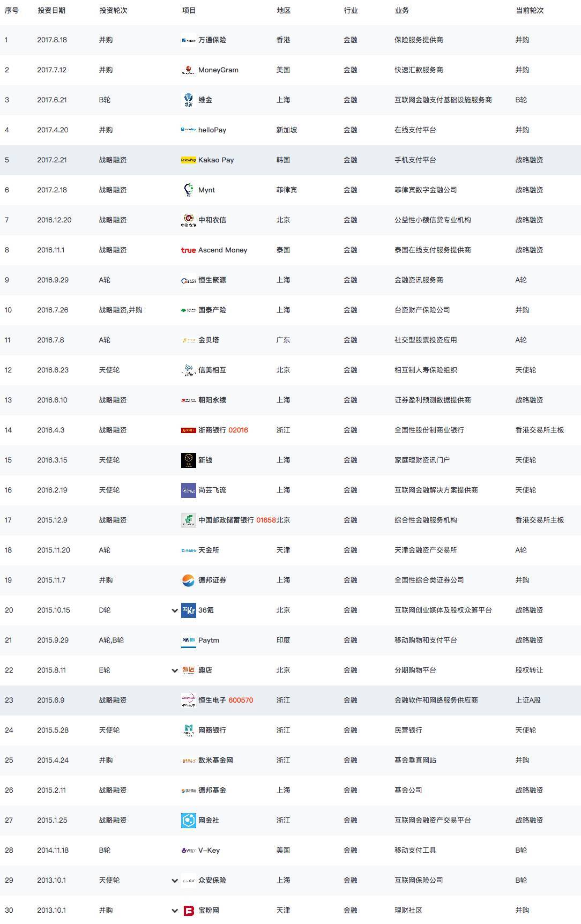Click the 国泰产险 logo icon
Screen dimensions: 581x924
click(x=188, y=310)
